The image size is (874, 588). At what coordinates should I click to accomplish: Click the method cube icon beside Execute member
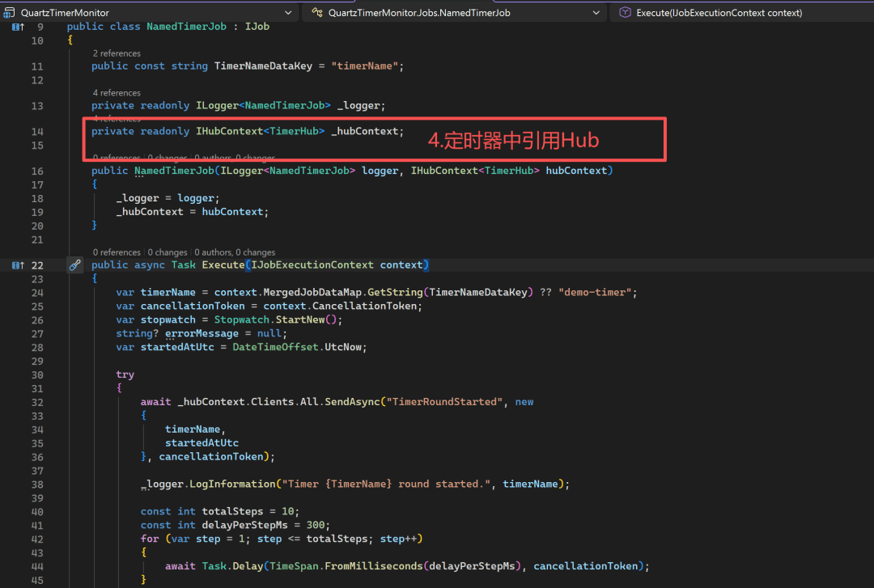coord(625,12)
